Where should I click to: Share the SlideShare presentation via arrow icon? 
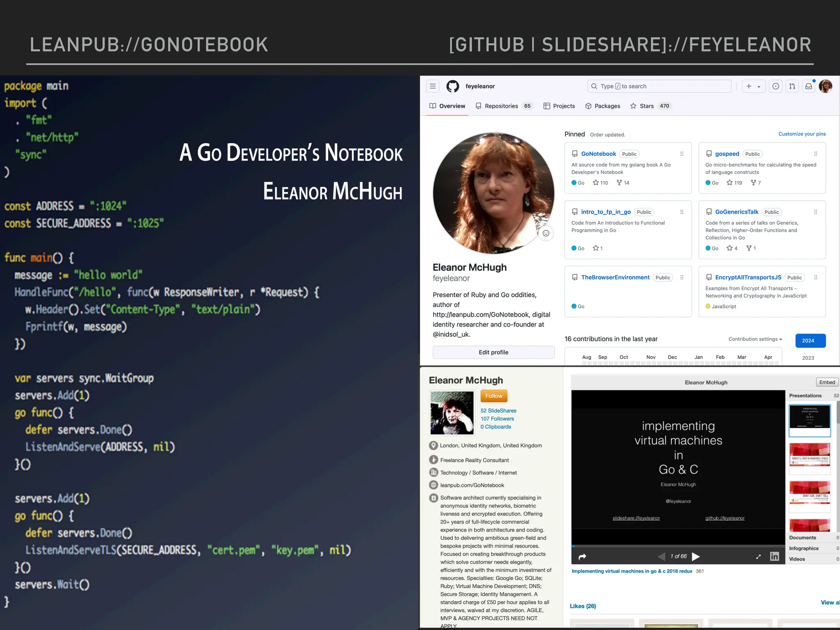tap(582, 557)
